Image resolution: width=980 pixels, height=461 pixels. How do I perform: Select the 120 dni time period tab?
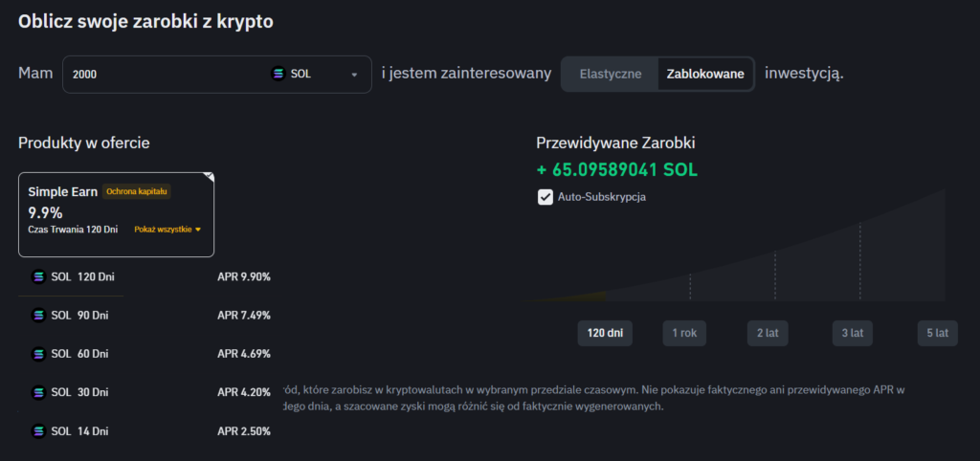(605, 333)
